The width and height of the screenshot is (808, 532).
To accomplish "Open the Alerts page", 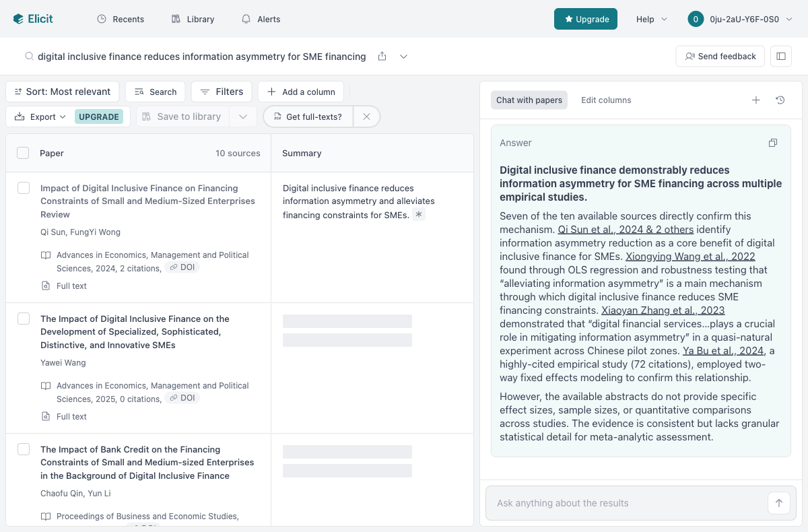I will click(261, 19).
